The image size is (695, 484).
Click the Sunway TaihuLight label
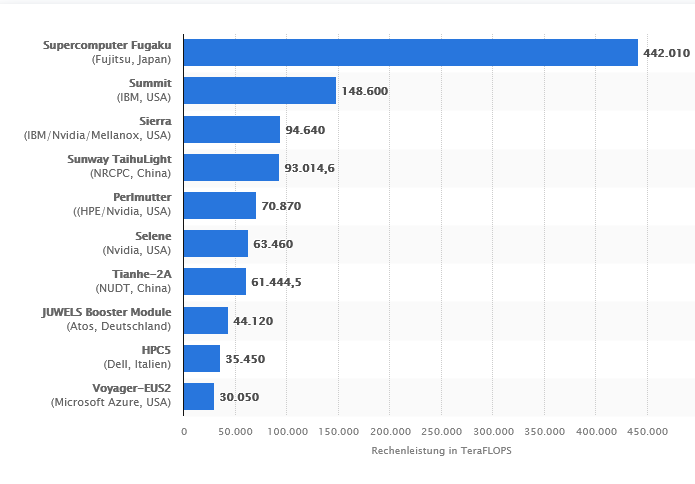pos(119,160)
